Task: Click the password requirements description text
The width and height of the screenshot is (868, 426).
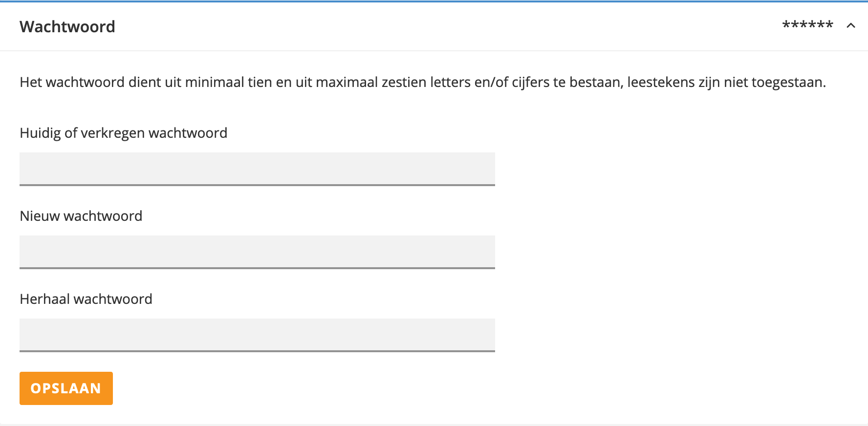Action: pyautogui.click(x=422, y=82)
